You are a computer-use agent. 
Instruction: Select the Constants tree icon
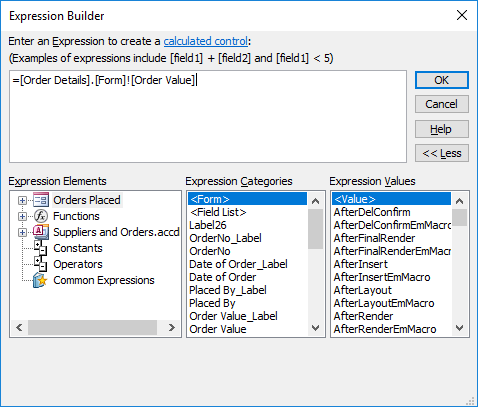[x=41, y=248]
